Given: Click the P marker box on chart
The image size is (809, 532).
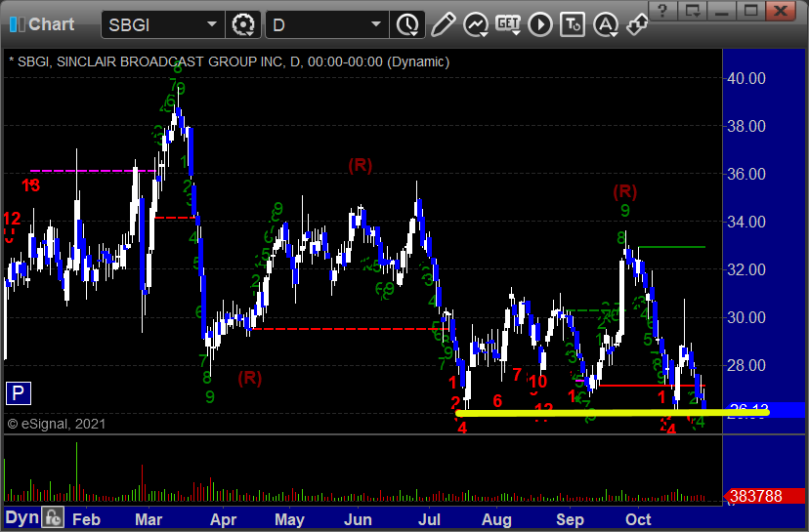Looking at the screenshot, I should (x=19, y=393).
